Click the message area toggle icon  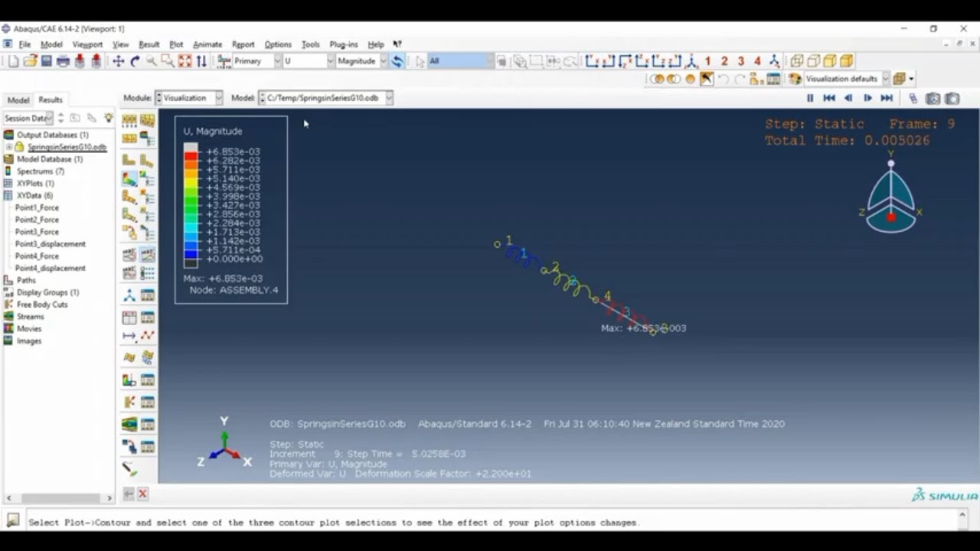click(12, 520)
